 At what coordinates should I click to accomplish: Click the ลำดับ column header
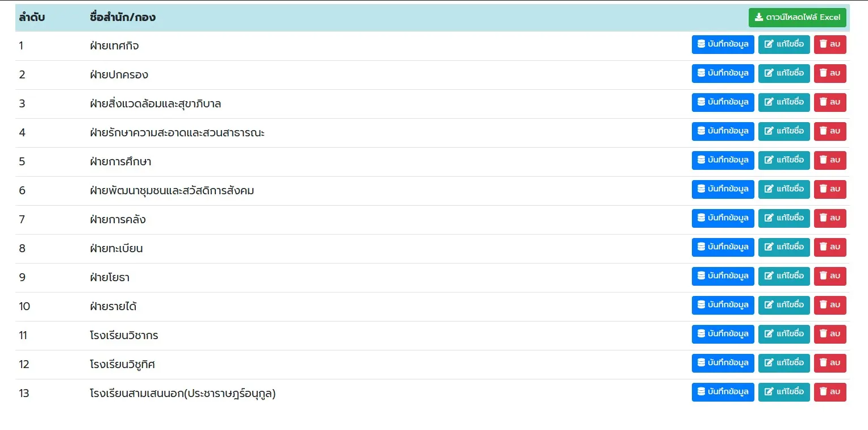click(x=32, y=18)
